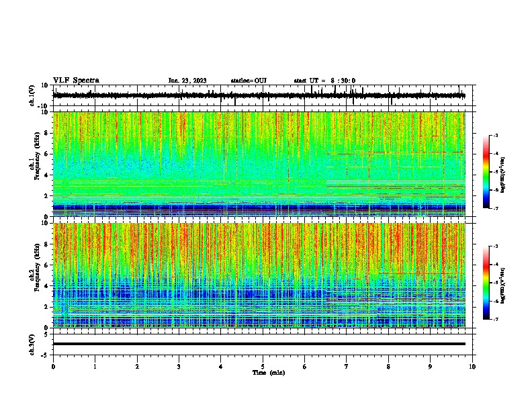Select the ch.1 voltage waveform trace
532x411 pixels.
coord(259,95)
